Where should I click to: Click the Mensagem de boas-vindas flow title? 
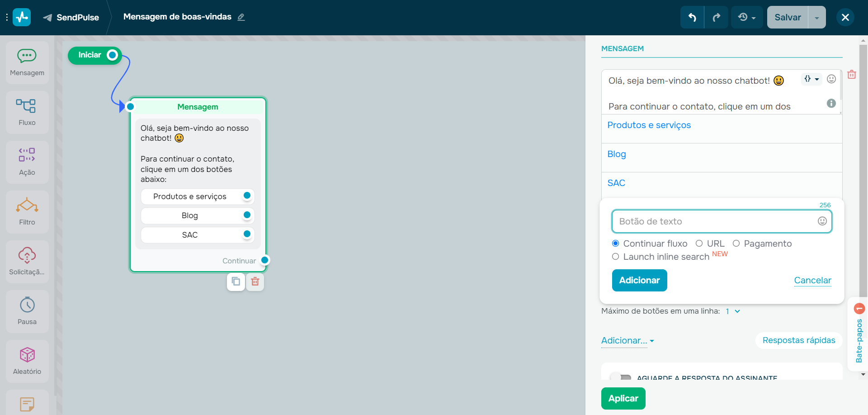click(x=177, y=17)
